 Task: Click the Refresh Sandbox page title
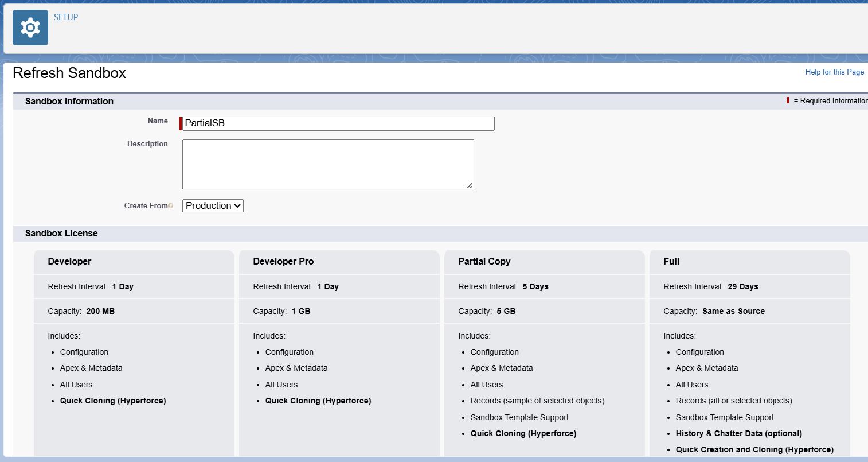tap(69, 73)
